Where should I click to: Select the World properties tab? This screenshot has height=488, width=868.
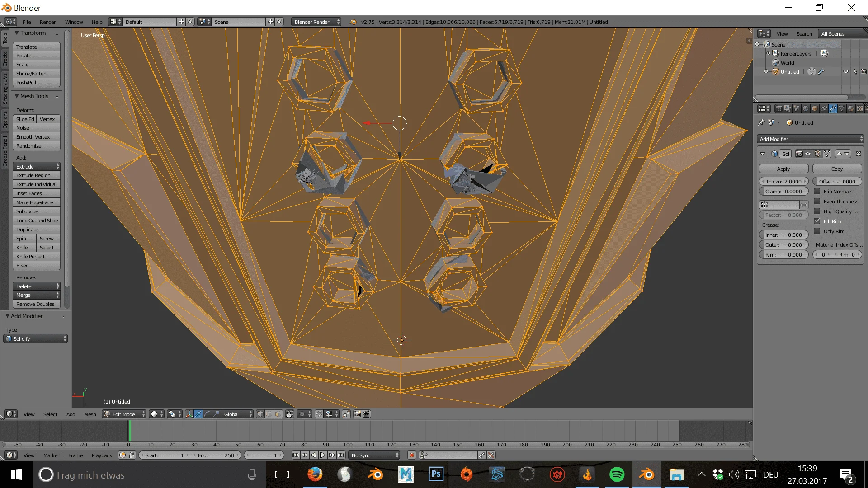point(806,108)
